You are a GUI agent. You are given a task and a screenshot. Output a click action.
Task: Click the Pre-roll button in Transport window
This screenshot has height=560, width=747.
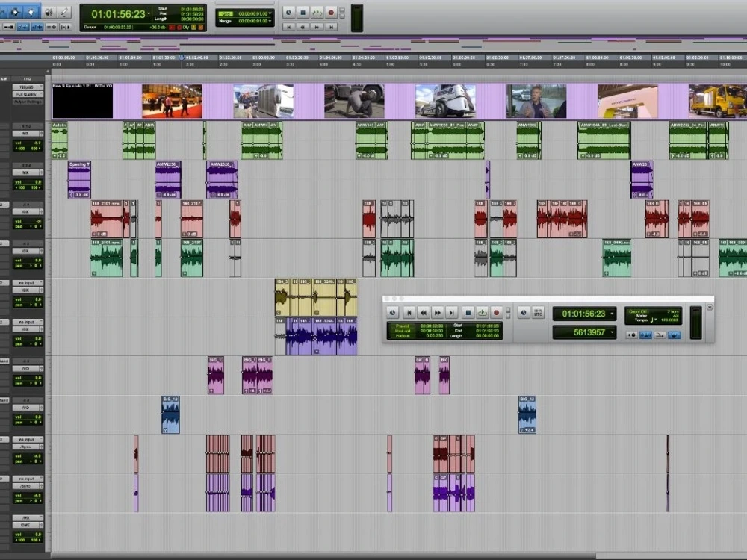(x=403, y=326)
